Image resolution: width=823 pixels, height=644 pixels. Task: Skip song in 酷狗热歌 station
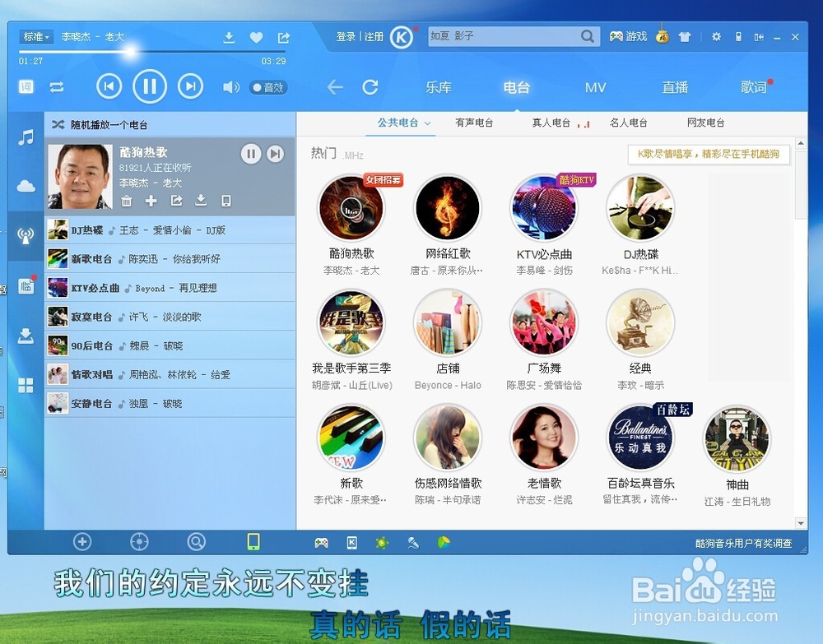[x=275, y=154]
